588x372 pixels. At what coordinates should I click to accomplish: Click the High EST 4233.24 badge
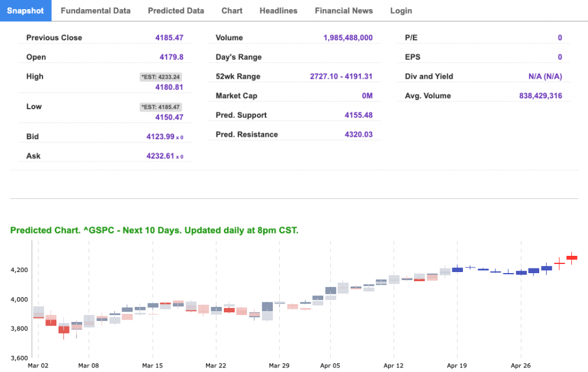coord(161,77)
